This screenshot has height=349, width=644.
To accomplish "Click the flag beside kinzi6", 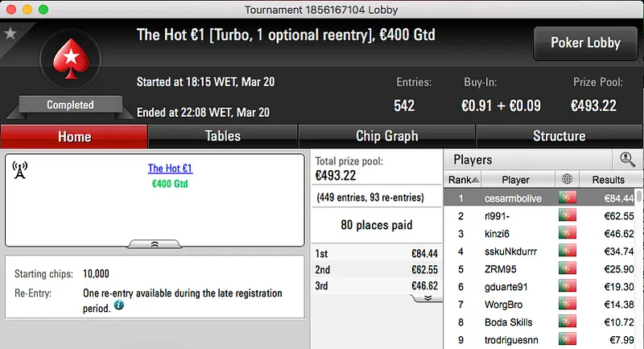I will click(x=567, y=234).
